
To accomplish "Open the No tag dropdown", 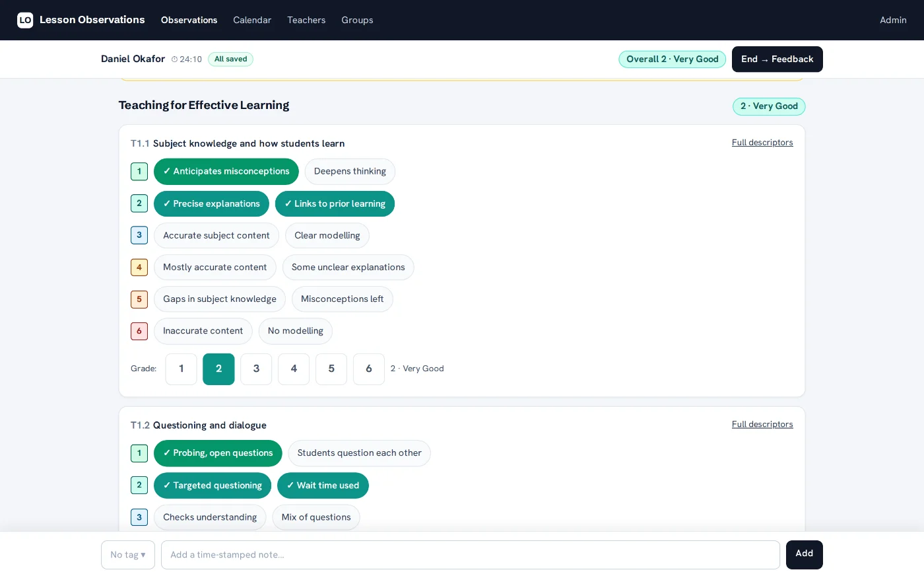I will (x=128, y=555).
